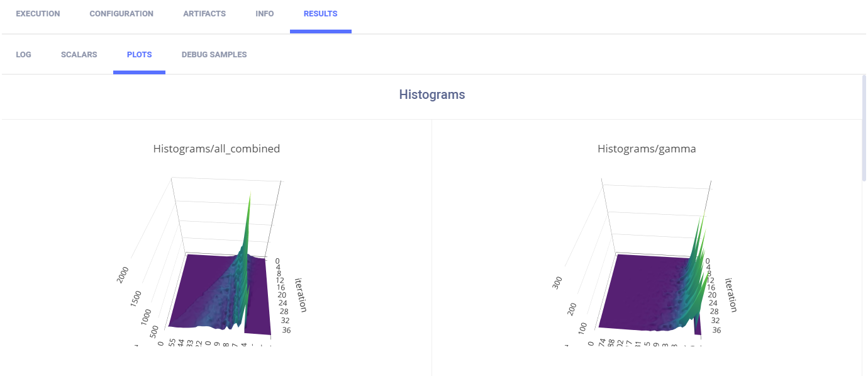
Task: Click the Histograms/gamma plot title
Action: [647, 149]
